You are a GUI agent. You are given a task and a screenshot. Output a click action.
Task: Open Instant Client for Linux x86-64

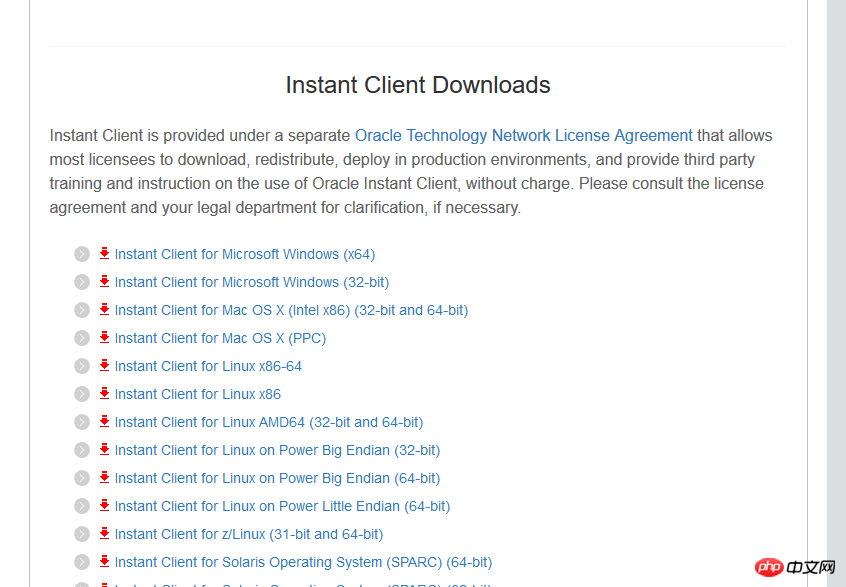click(x=208, y=366)
